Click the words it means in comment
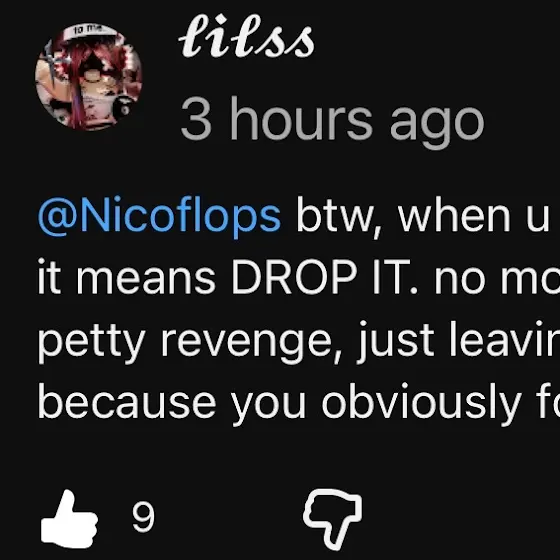Screen dimensions: 560x560 pyautogui.click(x=127, y=277)
